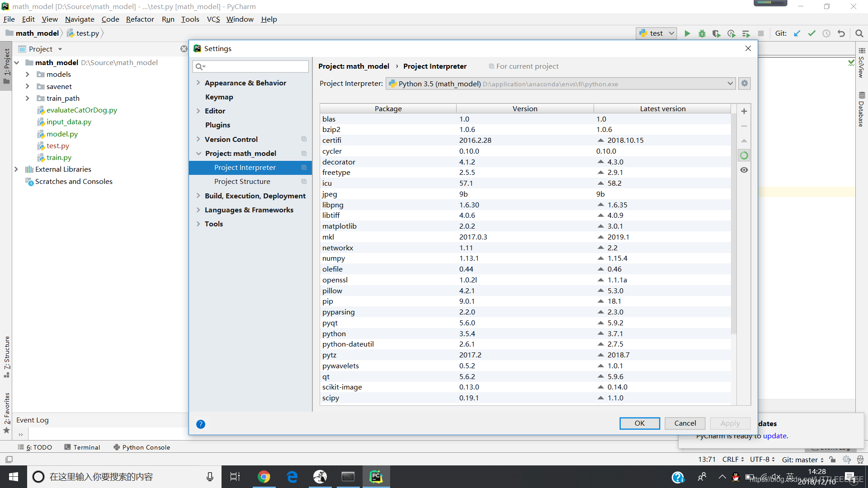Screen dimensions: 868x488
Task: Expand Languages & Frameworks section
Action: click(x=198, y=210)
